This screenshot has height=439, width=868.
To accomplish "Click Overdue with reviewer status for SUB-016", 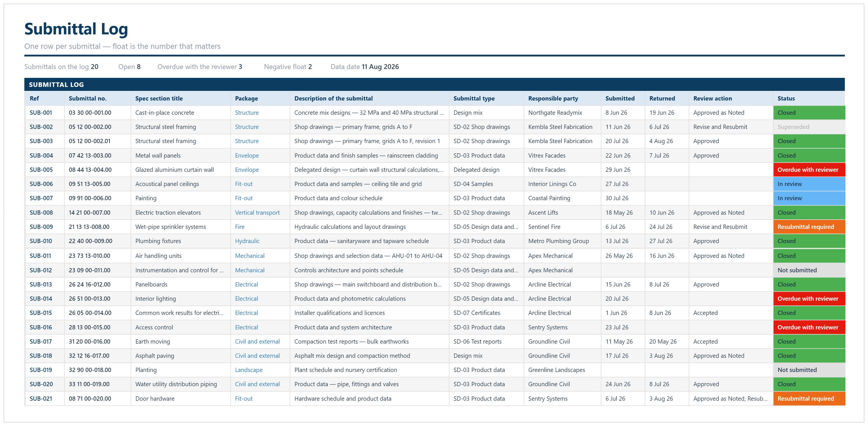I will point(809,327).
